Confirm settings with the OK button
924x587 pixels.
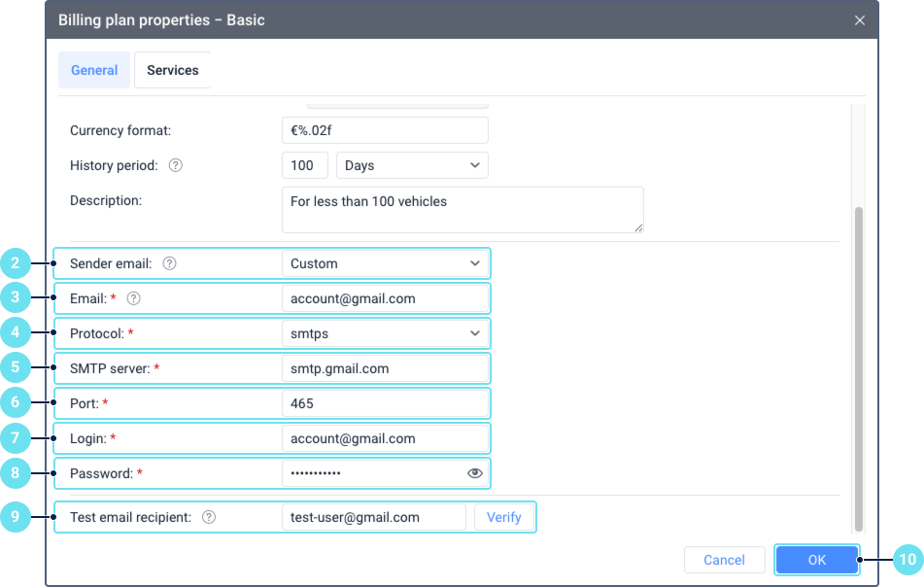pos(816,560)
